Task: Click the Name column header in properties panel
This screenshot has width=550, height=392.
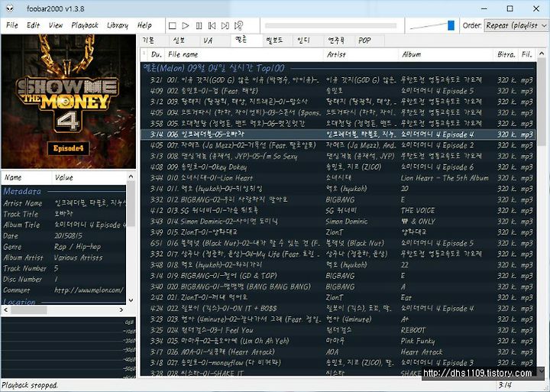Action: [x=26, y=177]
